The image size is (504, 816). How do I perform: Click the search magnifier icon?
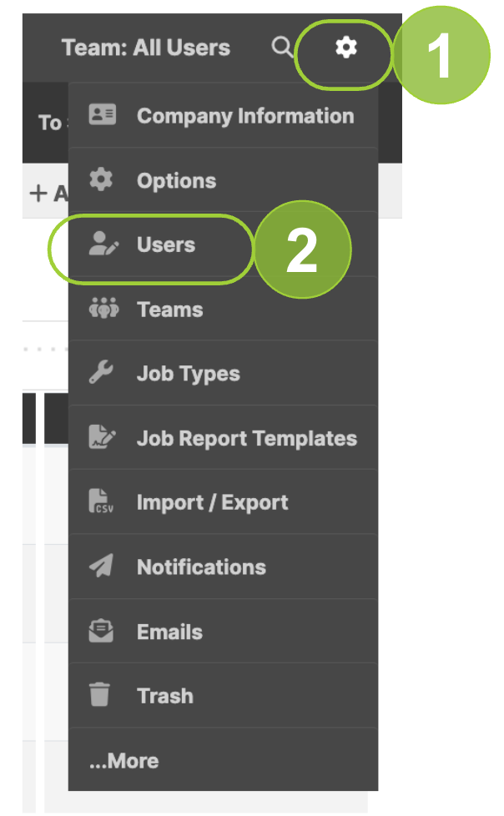pos(282,47)
